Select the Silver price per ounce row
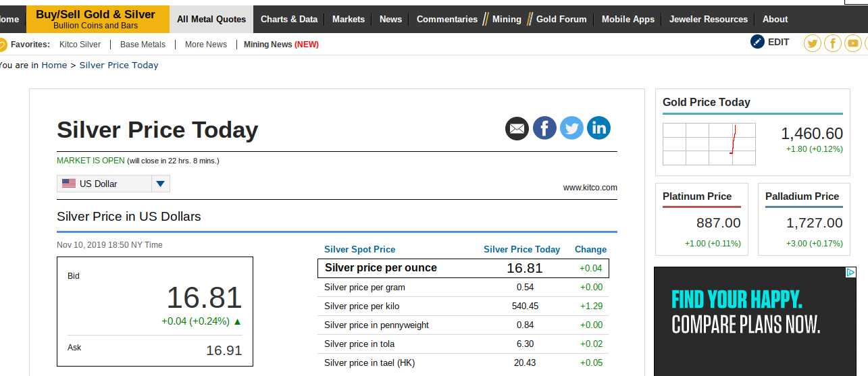 463,268
